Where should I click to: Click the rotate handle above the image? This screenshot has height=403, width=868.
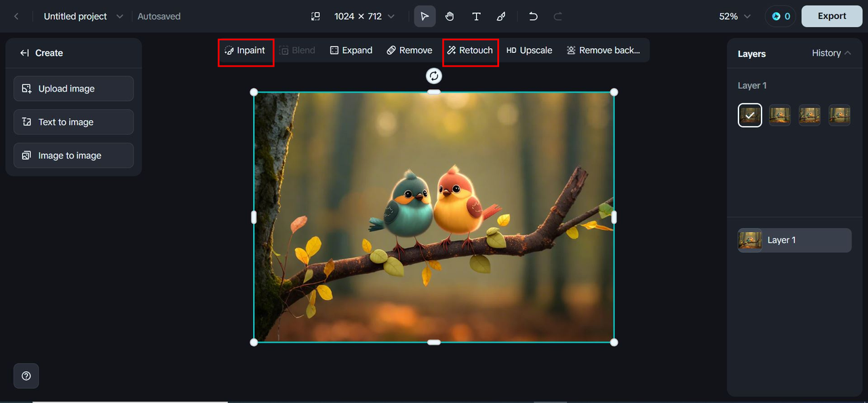[434, 76]
